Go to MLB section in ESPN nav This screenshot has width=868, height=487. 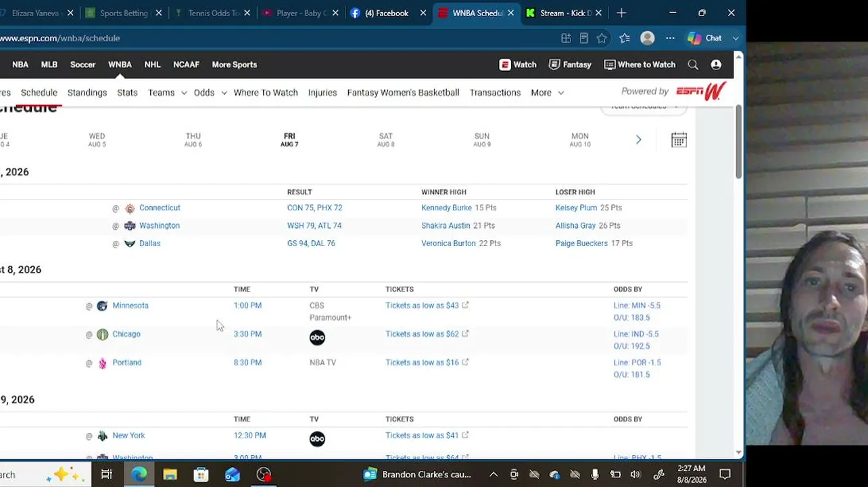point(49,64)
